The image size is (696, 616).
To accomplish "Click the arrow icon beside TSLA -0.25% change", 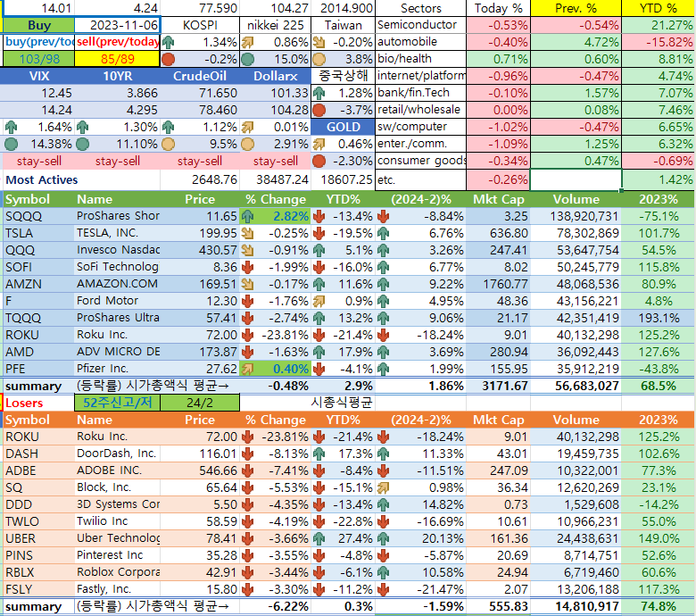I will [x=247, y=234].
